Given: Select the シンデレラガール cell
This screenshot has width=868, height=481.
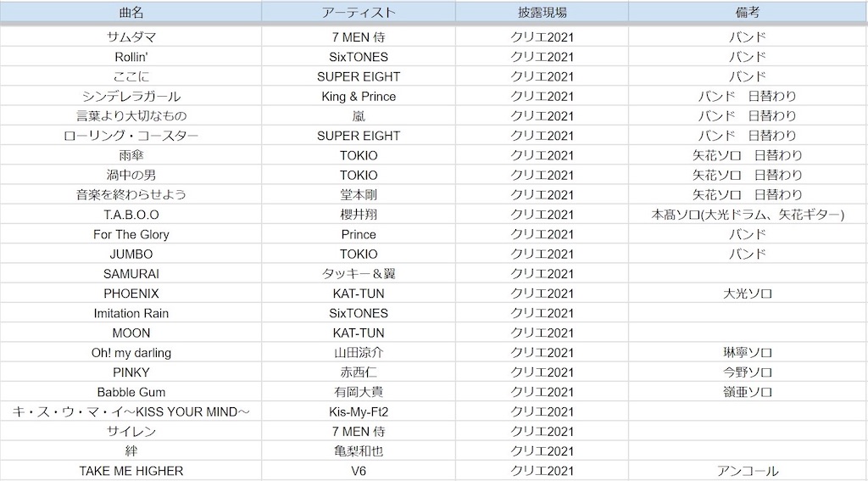Looking at the screenshot, I should [x=131, y=97].
